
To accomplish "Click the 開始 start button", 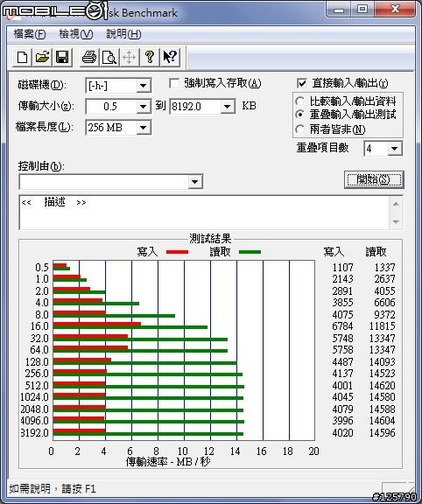I will coord(374,179).
